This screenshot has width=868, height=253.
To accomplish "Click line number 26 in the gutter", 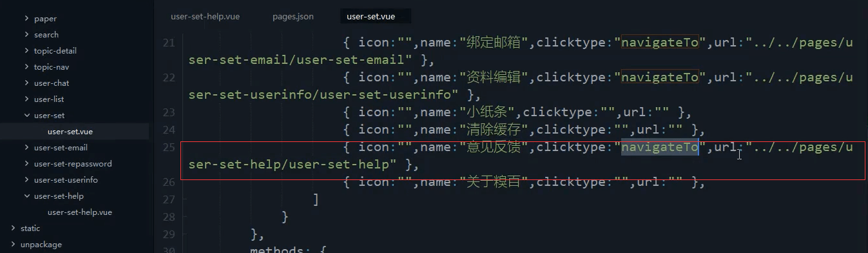I will [x=168, y=183].
